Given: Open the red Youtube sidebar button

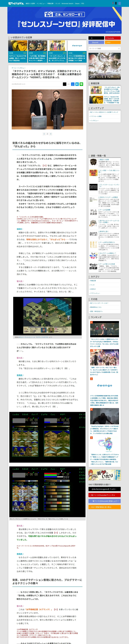Looking at the screenshot, I should point(113,38).
